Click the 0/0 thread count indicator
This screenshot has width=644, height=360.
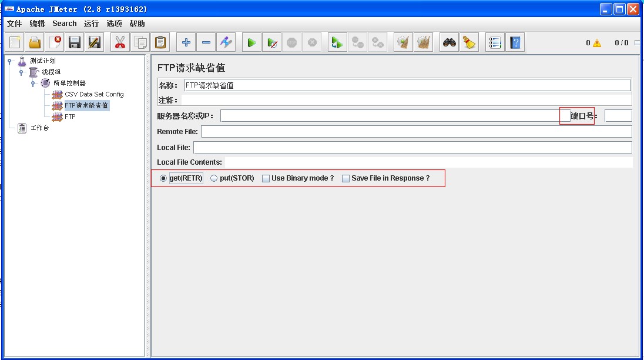click(622, 43)
